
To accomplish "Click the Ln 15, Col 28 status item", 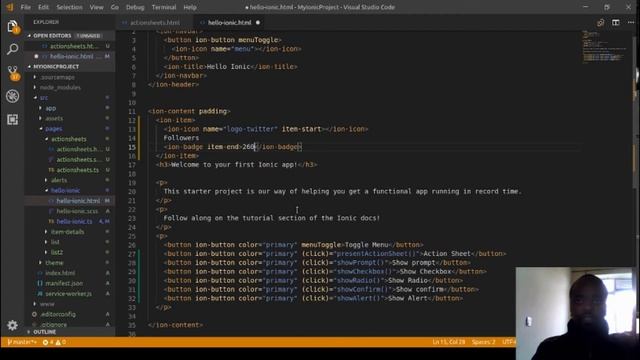I will click(x=449, y=342).
